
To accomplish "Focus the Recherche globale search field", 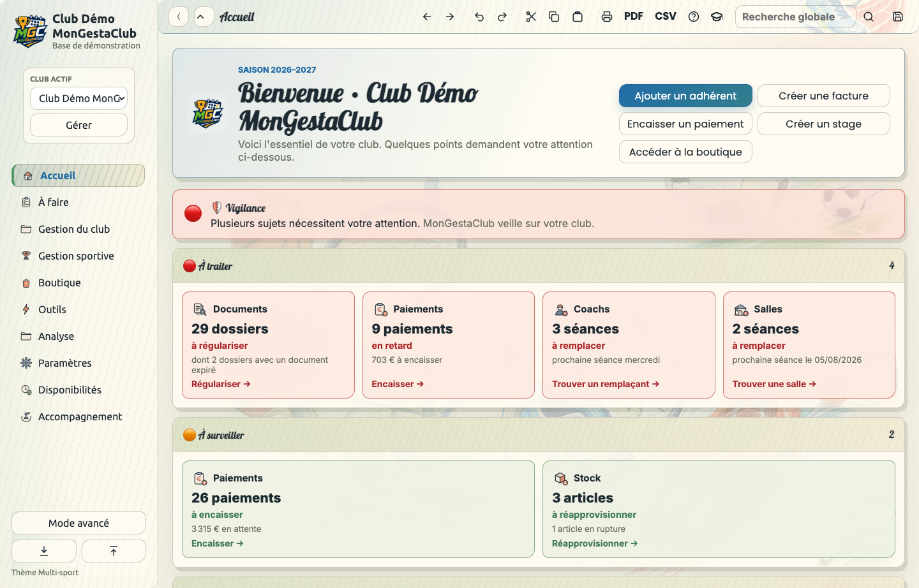I will (795, 17).
